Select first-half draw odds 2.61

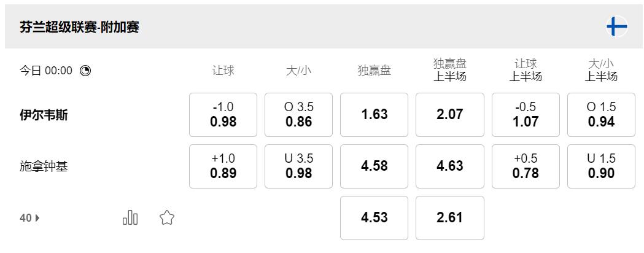tap(449, 217)
